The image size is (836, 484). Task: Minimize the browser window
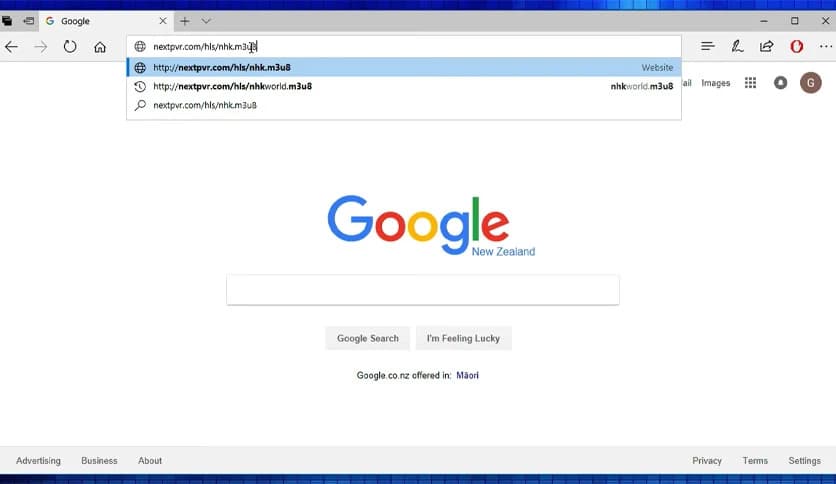[763, 21]
